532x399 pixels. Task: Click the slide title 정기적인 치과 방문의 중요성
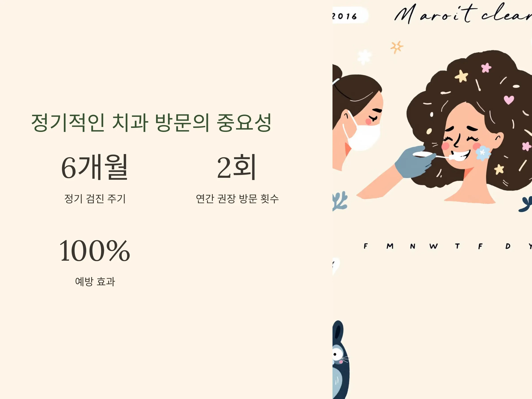[152, 123]
